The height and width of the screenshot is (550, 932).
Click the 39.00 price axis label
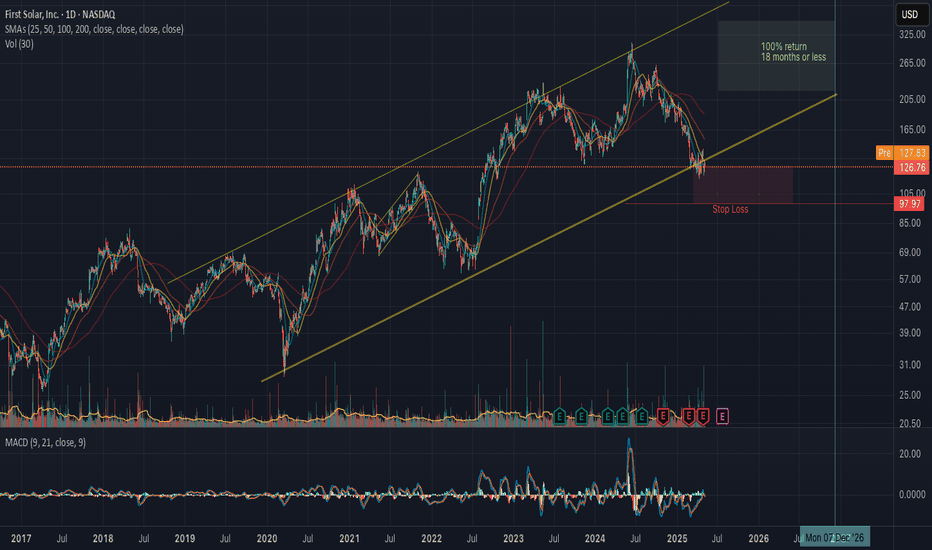tap(912, 333)
